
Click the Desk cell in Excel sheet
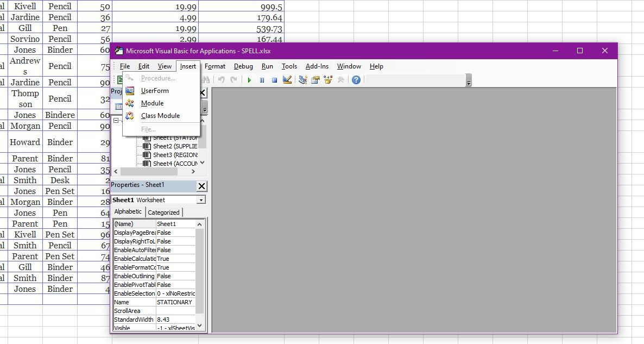(x=60, y=180)
